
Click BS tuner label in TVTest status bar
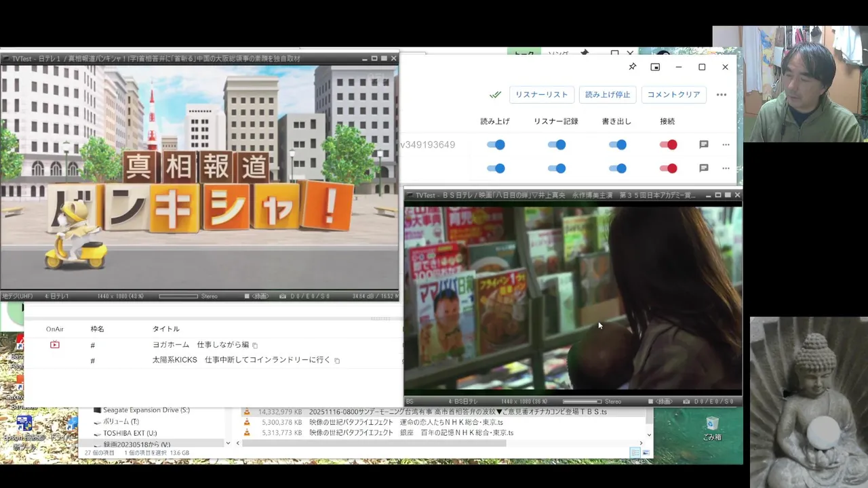(x=410, y=401)
